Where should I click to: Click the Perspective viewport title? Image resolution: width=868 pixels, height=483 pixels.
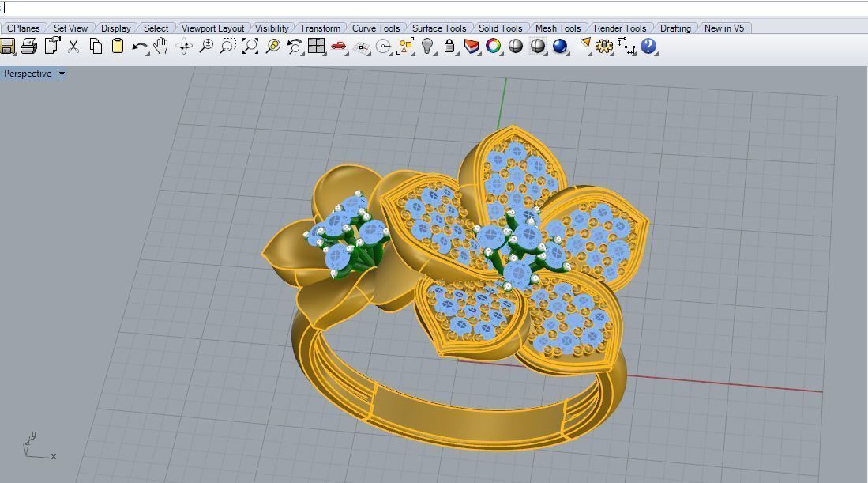28,74
